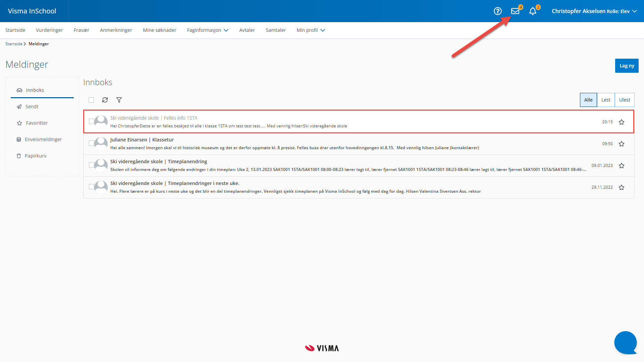Open messages envelope icon in header
The height and width of the screenshot is (362, 644).
pyautogui.click(x=515, y=11)
